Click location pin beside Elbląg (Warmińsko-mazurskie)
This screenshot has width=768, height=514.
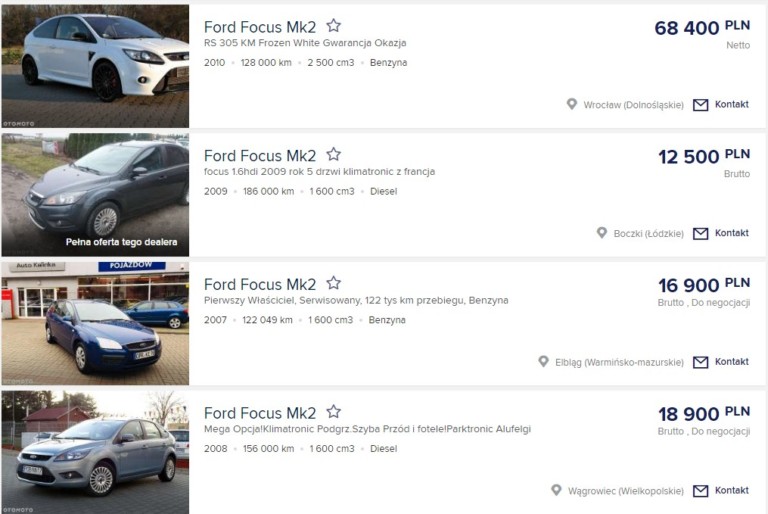coord(543,362)
